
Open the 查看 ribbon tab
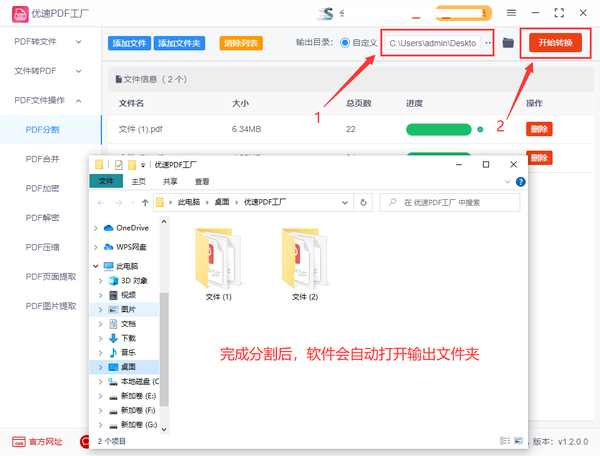tap(202, 181)
